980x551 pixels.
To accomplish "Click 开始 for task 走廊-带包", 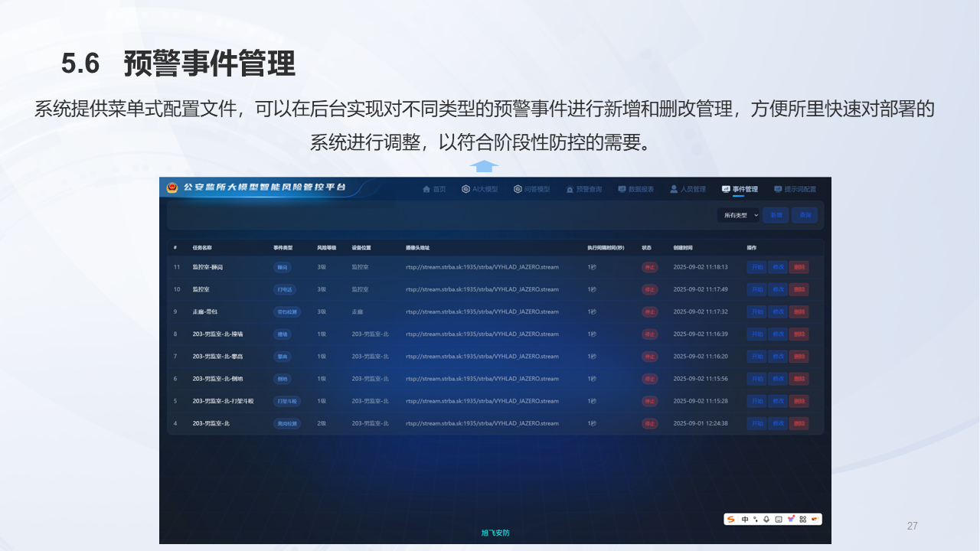I will point(756,311).
